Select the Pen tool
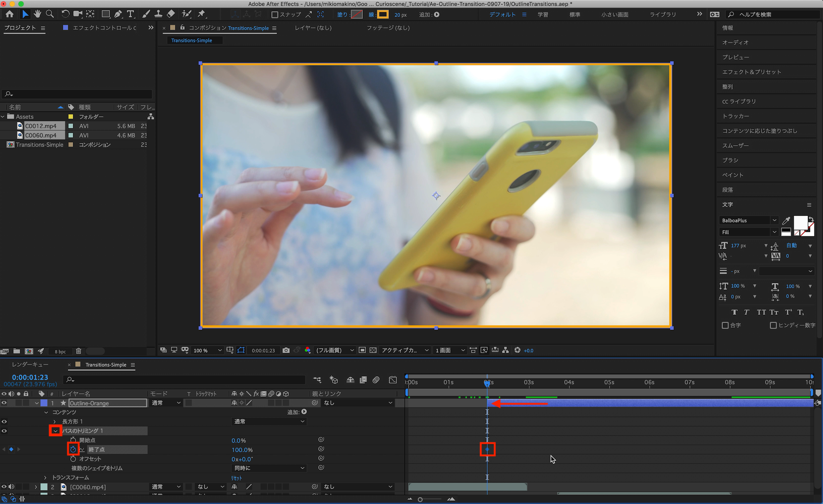Screen dimensions: 823x504 coord(118,14)
